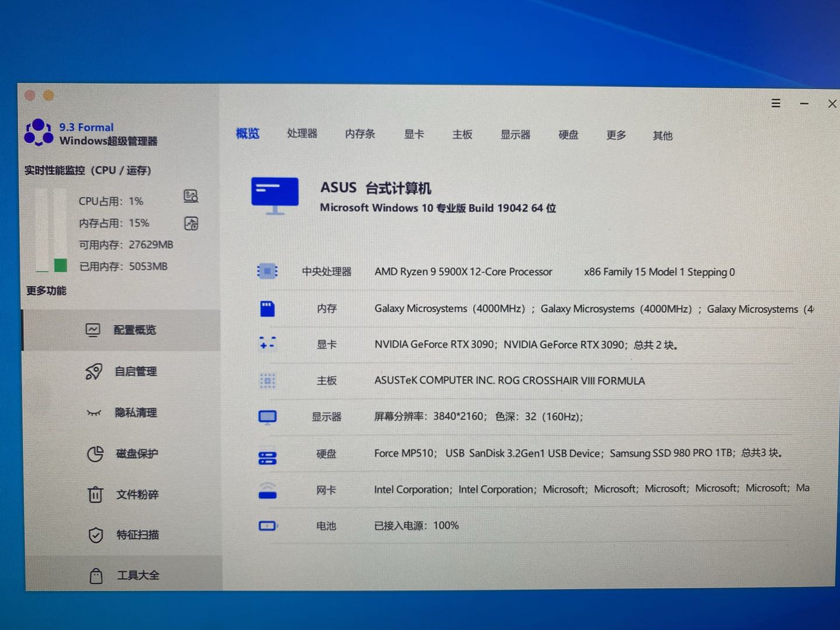Click Microsoft Windows 10 专业版 Build 19042 text

tap(438, 208)
